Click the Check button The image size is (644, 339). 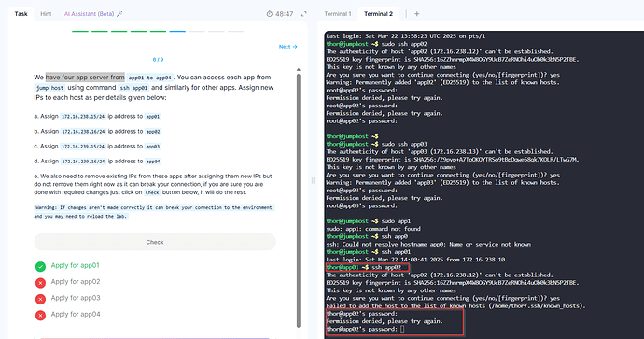(x=155, y=242)
